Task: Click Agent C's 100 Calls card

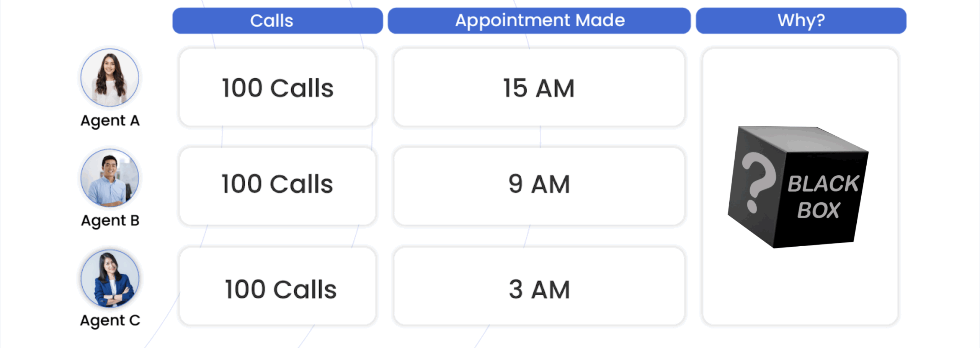Action: pos(278,286)
